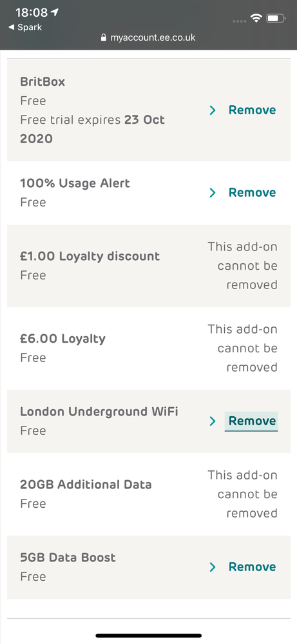Remove the BritBox add-on

[252, 110]
